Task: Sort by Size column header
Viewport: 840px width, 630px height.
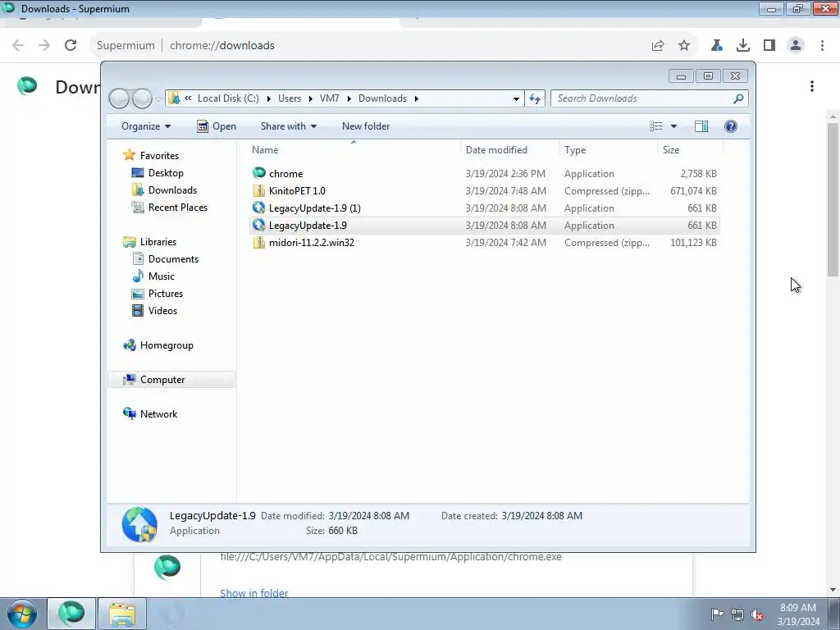Action: point(690,150)
